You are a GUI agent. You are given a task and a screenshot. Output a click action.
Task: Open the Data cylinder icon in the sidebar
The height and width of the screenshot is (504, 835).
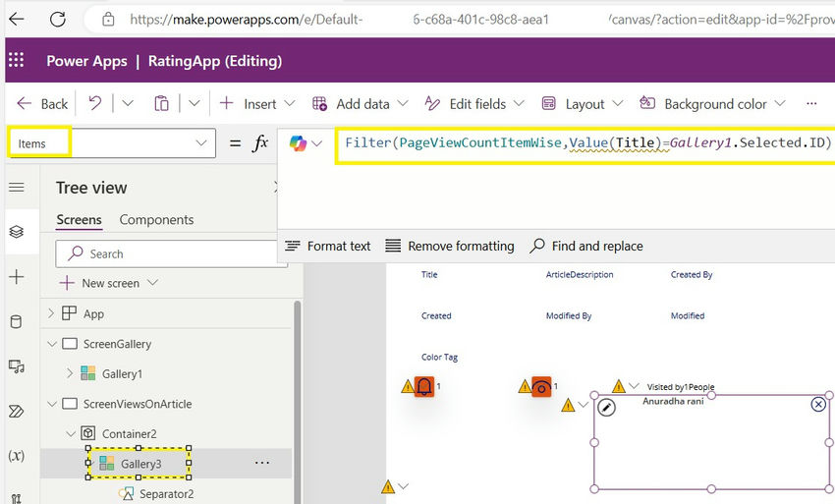17,322
